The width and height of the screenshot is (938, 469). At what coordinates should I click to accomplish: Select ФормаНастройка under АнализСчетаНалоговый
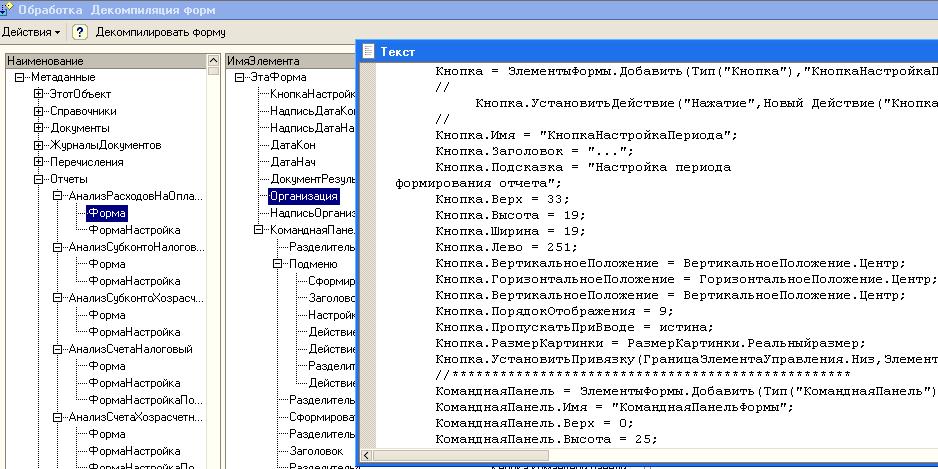click(x=134, y=383)
